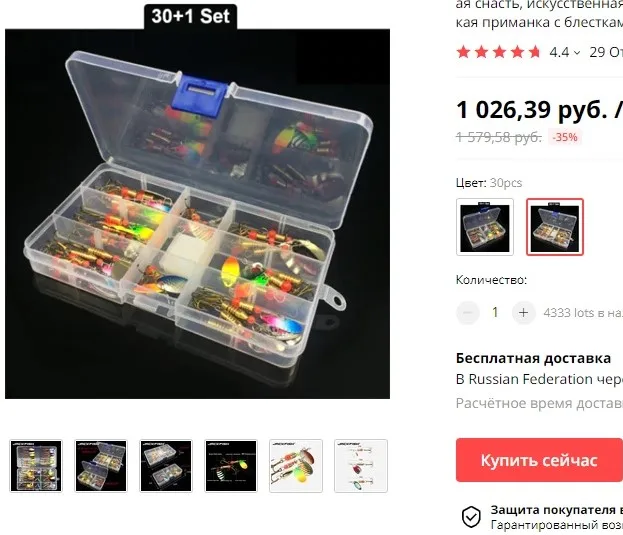Viewport: 623px width, 535px height.
Task: Select the second gallery thumbnail
Action: 101,466
